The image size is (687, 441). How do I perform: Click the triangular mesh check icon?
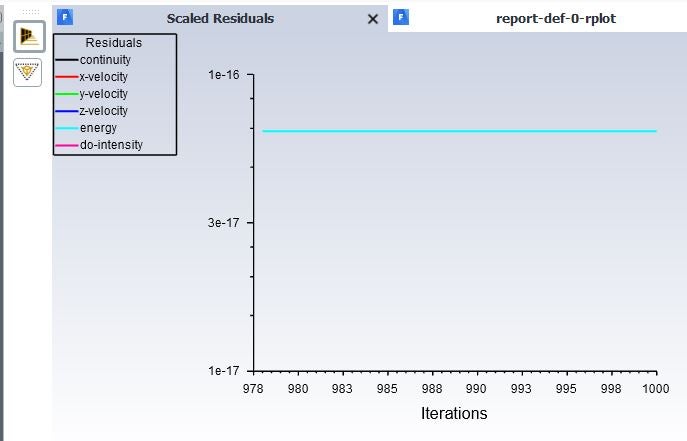(27, 72)
